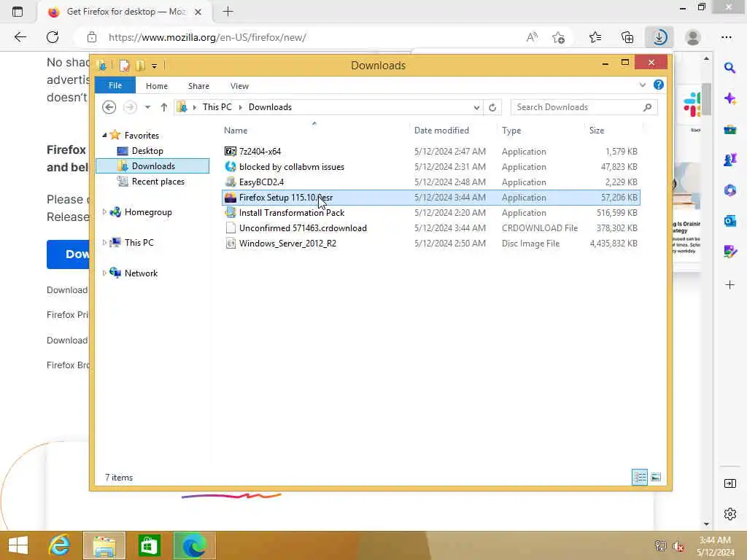Open Edge Collections icon

pyautogui.click(x=627, y=37)
